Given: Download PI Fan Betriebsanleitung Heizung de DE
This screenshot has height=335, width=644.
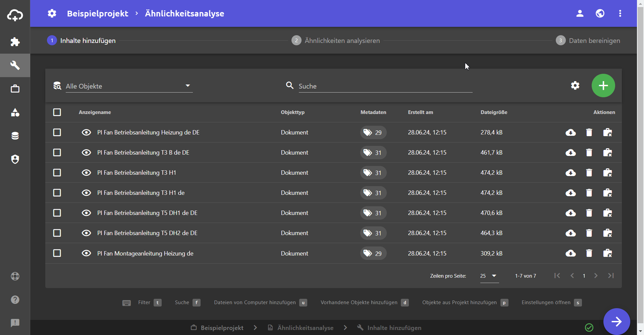Looking at the screenshot, I should [571, 132].
